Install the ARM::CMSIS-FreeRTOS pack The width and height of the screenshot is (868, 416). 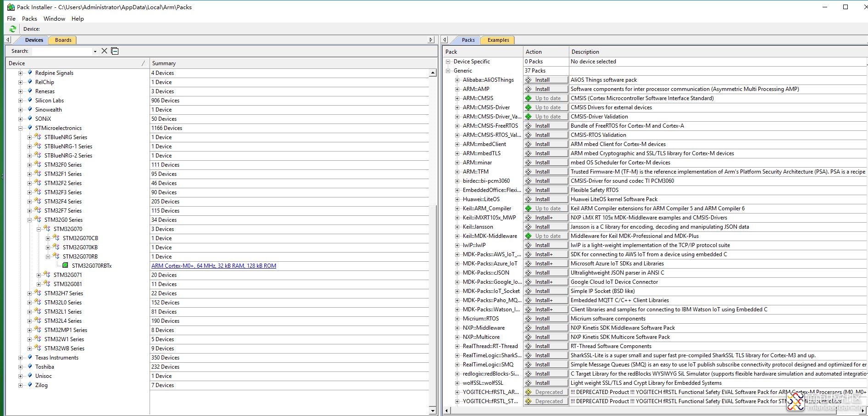545,126
